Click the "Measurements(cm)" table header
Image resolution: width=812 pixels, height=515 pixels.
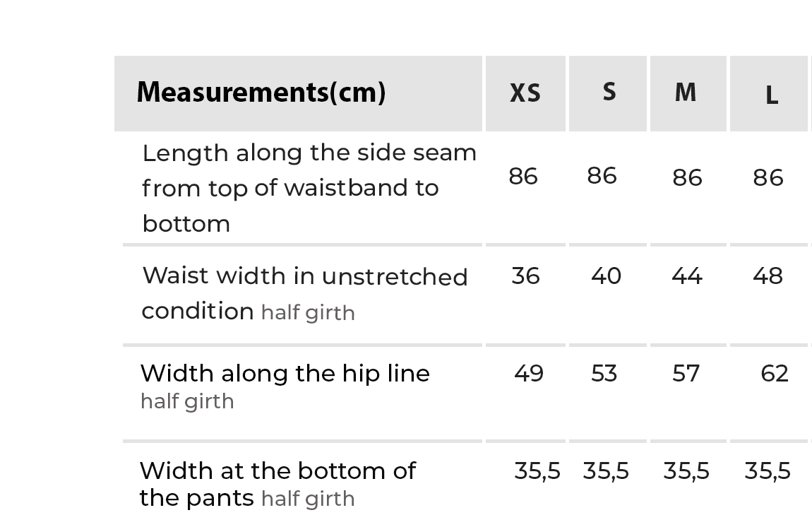[x=261, y=92]
